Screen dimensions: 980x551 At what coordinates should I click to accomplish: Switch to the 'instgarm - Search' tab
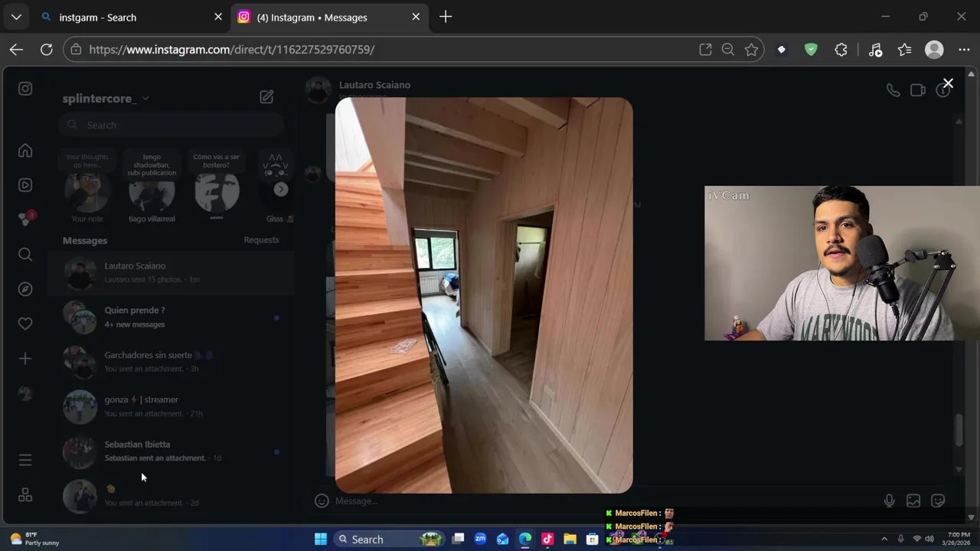click(x=130, y=17)
